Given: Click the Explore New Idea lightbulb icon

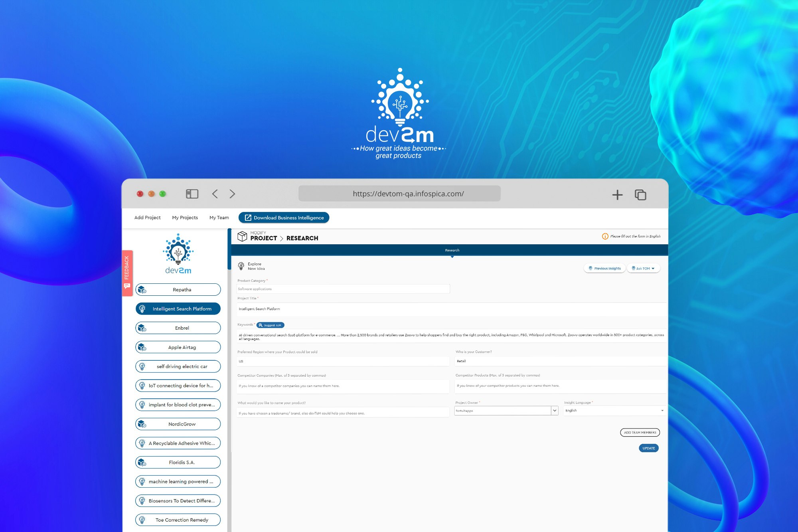Looking at the screenshot, I should coord(241,266).
